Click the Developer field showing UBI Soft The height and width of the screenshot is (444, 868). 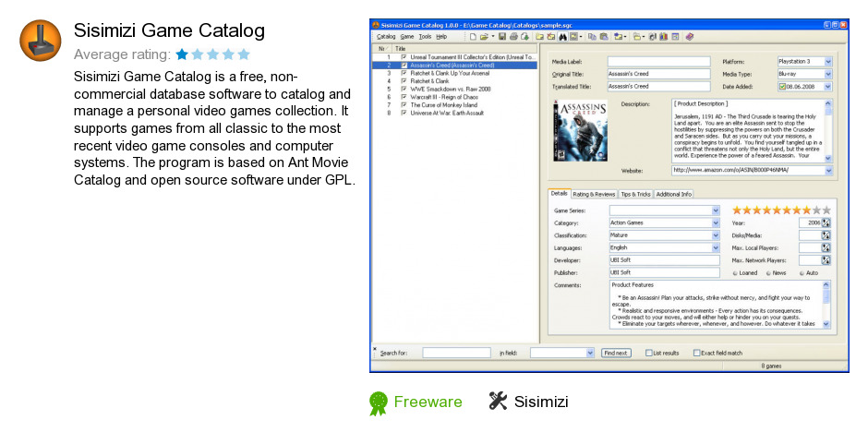point(664,260)
